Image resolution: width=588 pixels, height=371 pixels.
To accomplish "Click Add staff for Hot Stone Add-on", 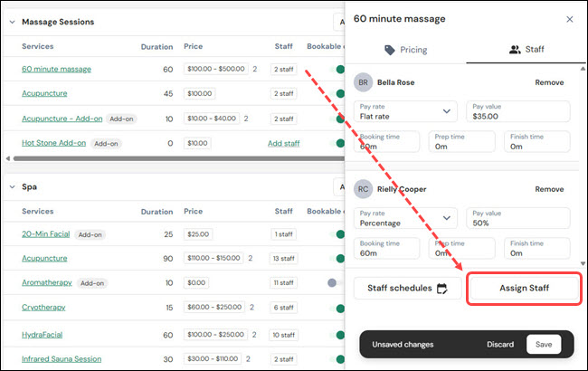I will pyautogui.click(x=283, y=143).
